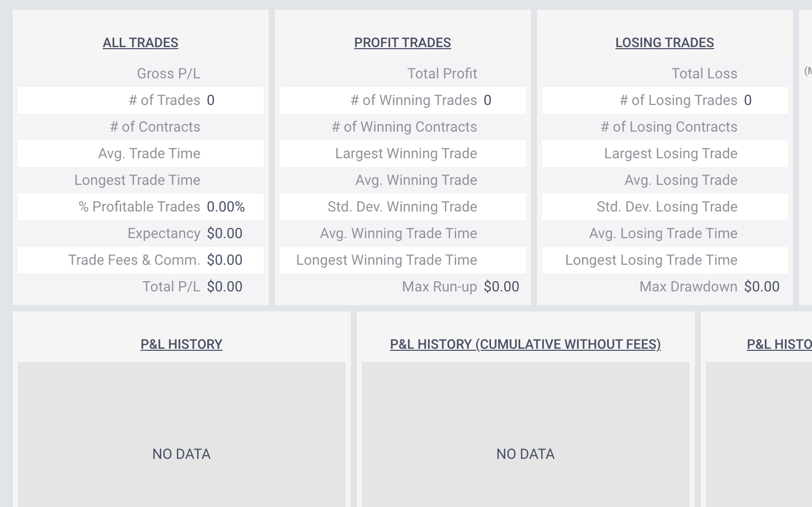The height and width of the screenshot is (507, 812).
Task: Select the Trade Fees & Comm. row
Action: click(x=135, y=260)
